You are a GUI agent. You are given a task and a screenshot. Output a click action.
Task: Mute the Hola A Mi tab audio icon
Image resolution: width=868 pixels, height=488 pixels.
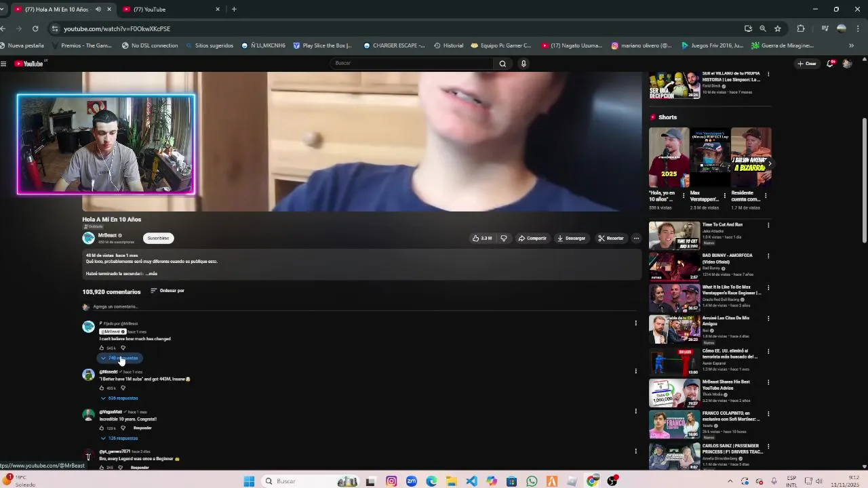(98, 9)
